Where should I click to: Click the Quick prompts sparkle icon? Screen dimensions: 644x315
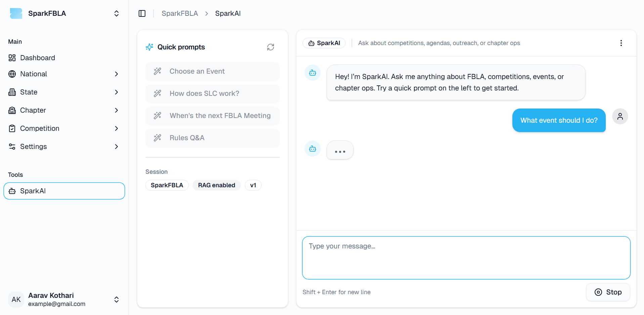pyautogui.click(x=149, y=47)
